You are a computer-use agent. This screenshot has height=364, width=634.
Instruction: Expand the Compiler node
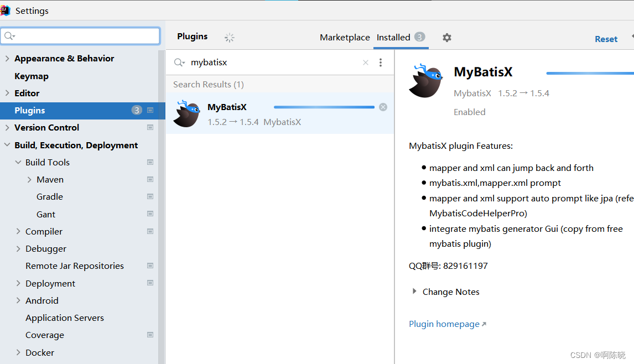tap(18, 231)
